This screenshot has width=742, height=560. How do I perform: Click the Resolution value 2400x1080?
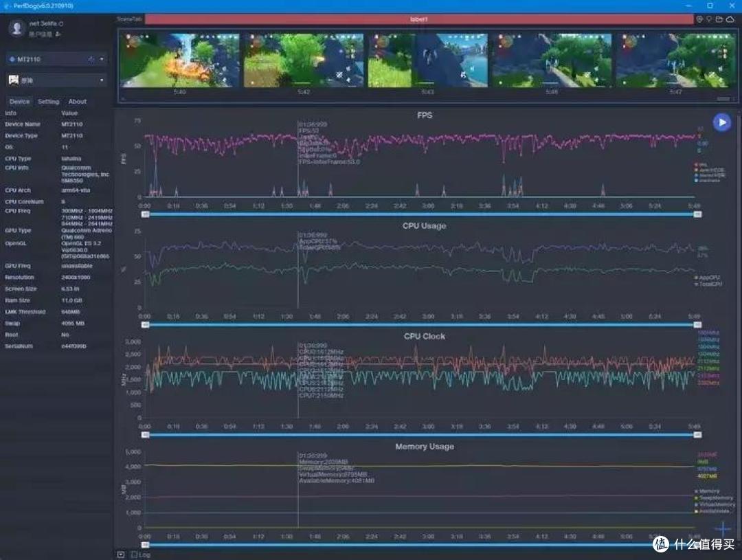[x=76, y=278]
